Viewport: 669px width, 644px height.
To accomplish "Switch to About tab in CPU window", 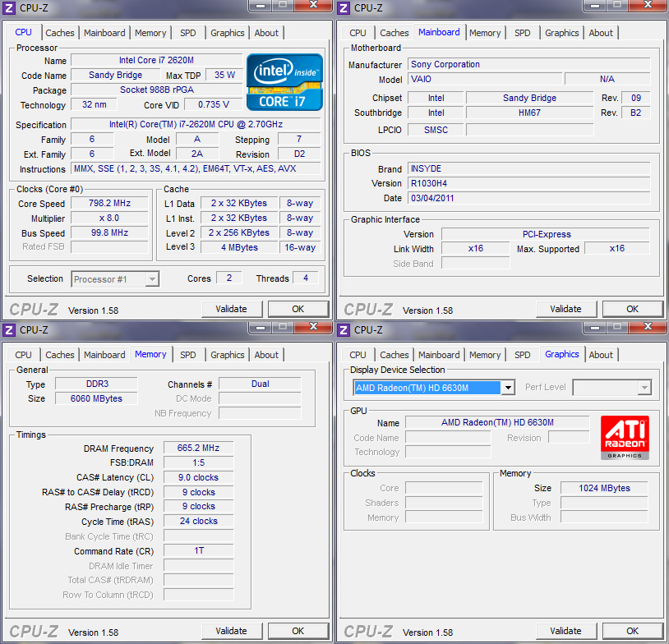I will click(x=266, y=33).
